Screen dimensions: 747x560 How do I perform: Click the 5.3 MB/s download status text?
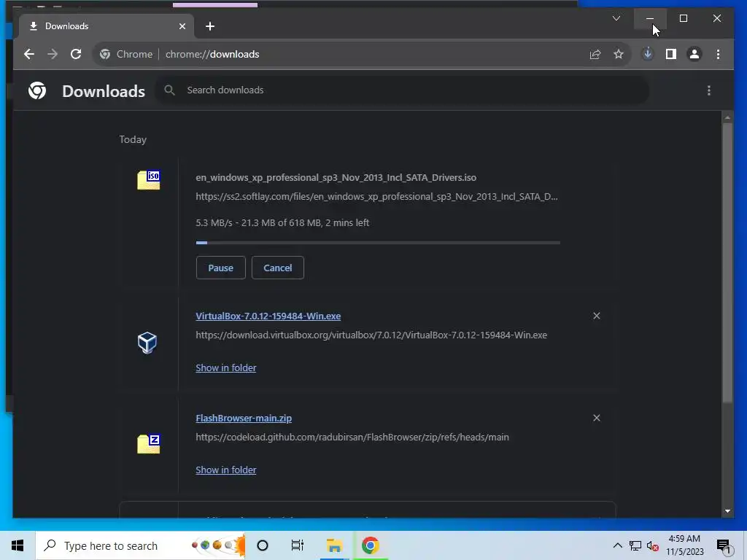[x=282, y=223]
